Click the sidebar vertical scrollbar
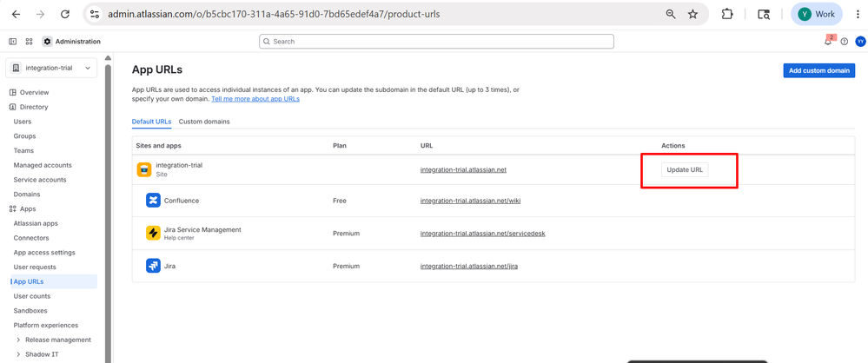The width and height of the screenshot is (868, 363). [108, 213]
